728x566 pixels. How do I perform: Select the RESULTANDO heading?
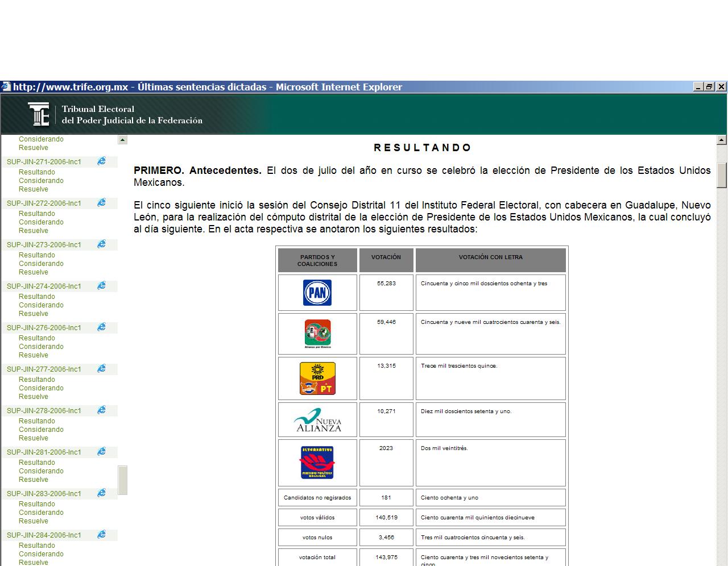point(423,148)
